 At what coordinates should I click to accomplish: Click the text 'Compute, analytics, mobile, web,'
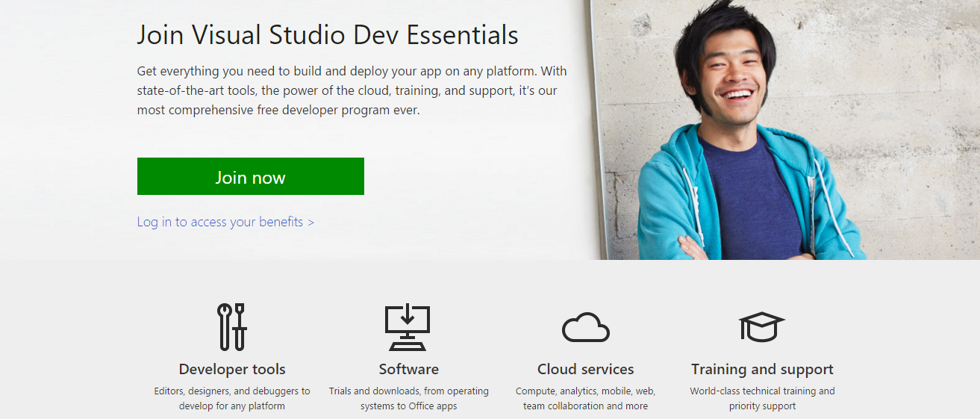(x=585, y=391)
